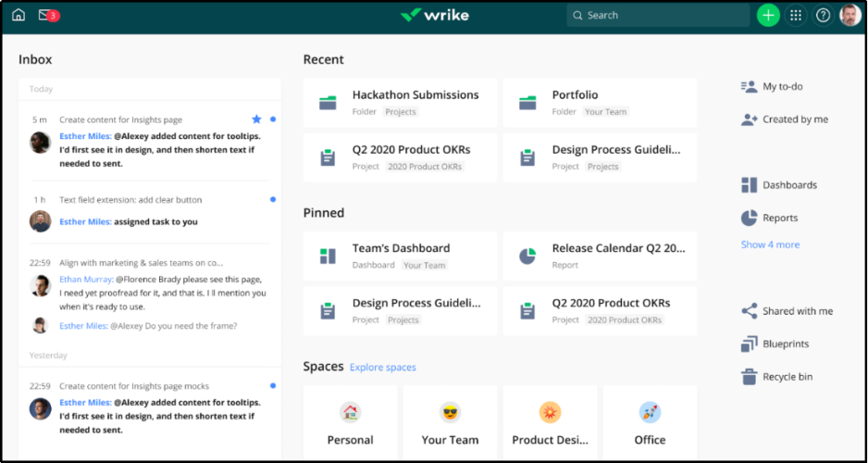Click 'assigned task to you' message text
868x463 pixels.
click(156, 221)
